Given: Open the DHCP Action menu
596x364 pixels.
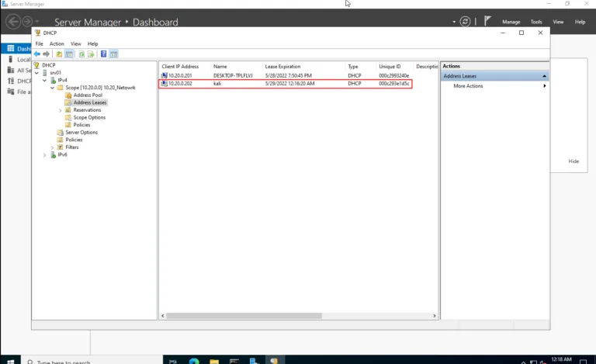Looking at the screenshot, I should [57, 43].
